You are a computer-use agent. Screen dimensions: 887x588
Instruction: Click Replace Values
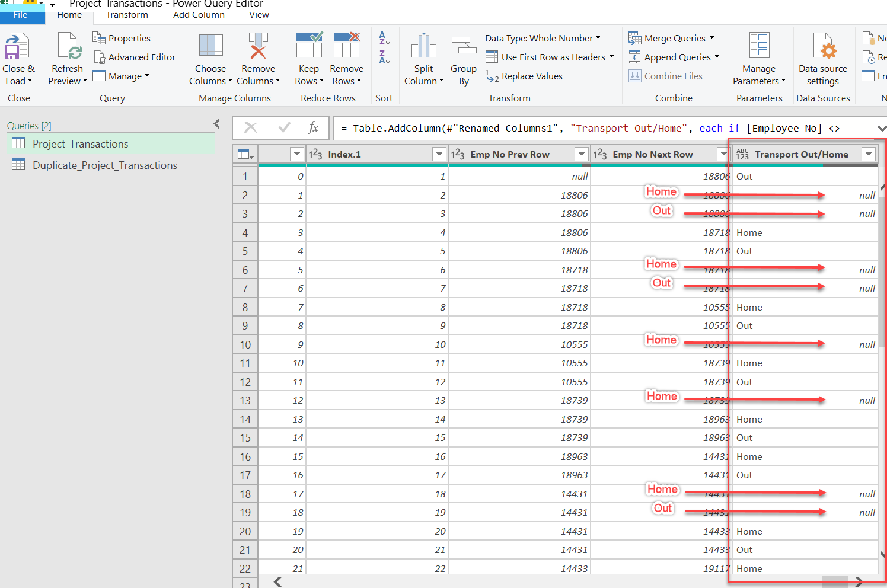click(524, 76)
